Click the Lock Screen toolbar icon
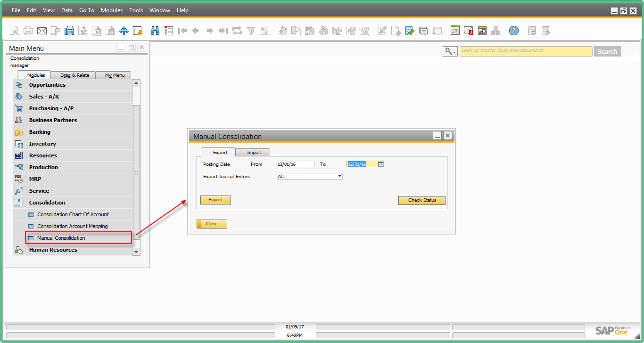644x343 pixels. tap(138, 31)
